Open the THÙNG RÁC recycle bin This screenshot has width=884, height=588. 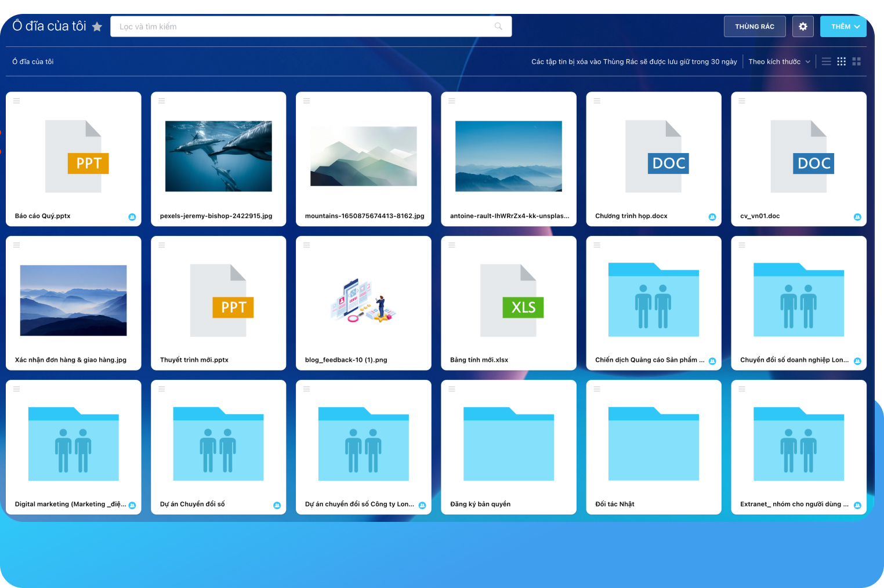[754, 27]
